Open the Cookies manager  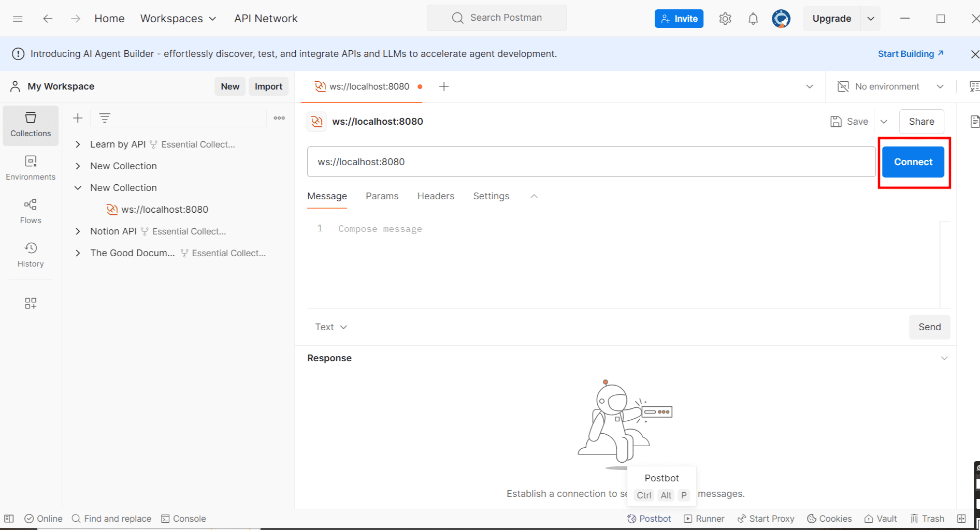829,518
